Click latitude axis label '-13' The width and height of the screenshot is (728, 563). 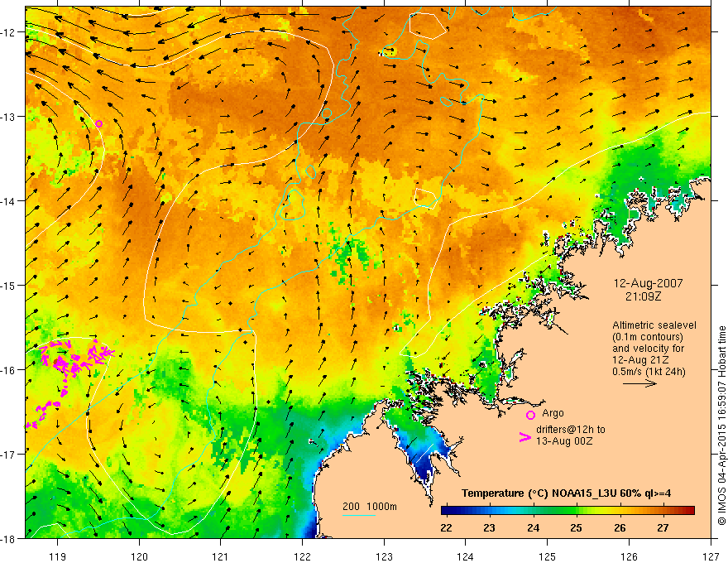coord(8,117)
